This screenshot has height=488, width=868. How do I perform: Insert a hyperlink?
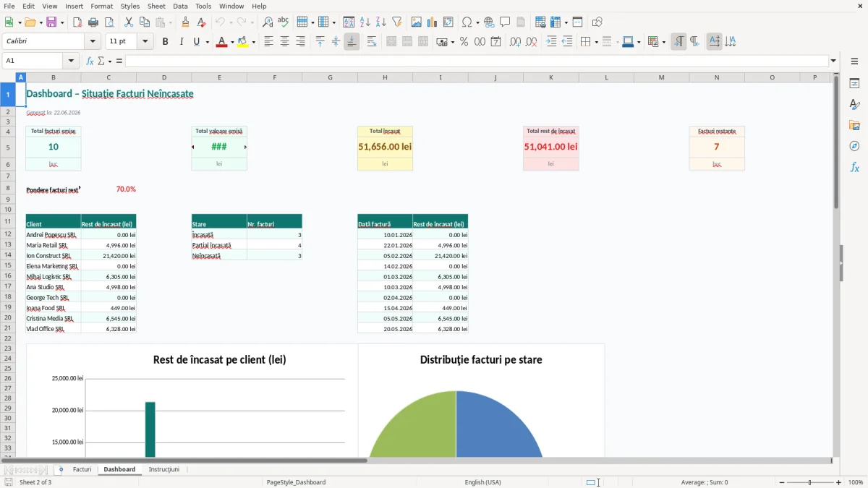489,22
